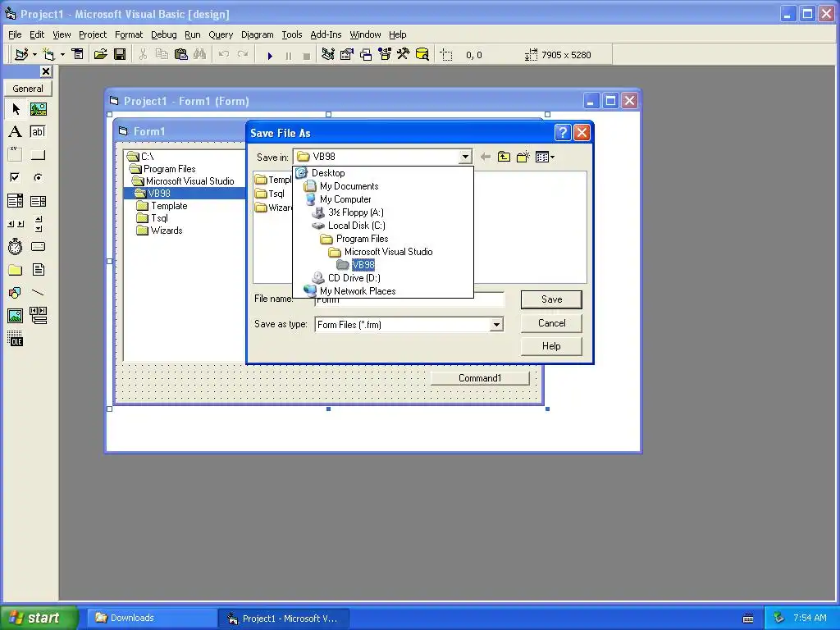
Task: Select the horizontal scrollbar tool in toolbox
Action: 16,224
